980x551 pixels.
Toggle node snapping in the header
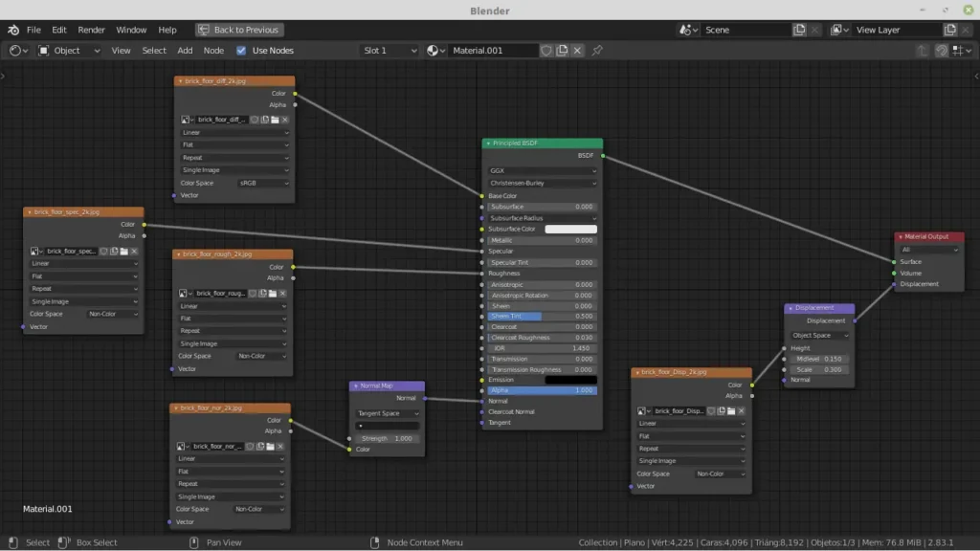942,51
